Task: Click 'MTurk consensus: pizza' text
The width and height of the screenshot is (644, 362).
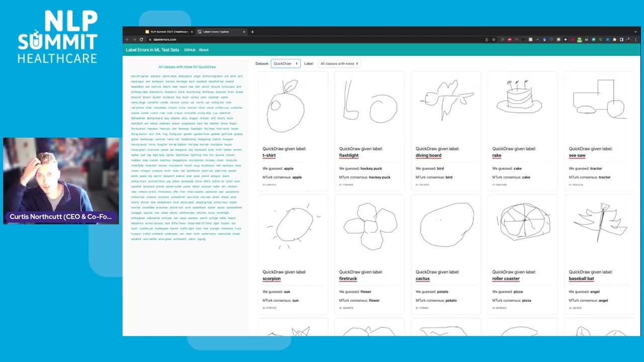Action: [512, 300]
